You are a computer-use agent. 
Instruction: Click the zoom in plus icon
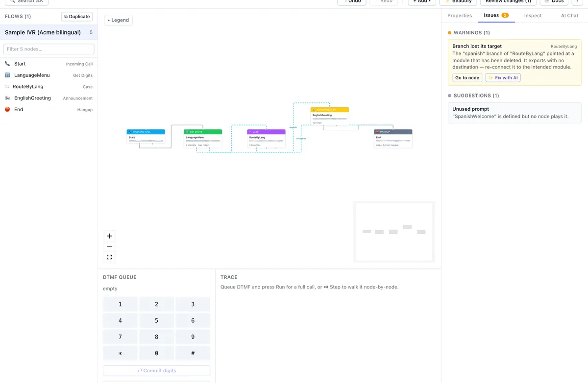tap(109, 236)
